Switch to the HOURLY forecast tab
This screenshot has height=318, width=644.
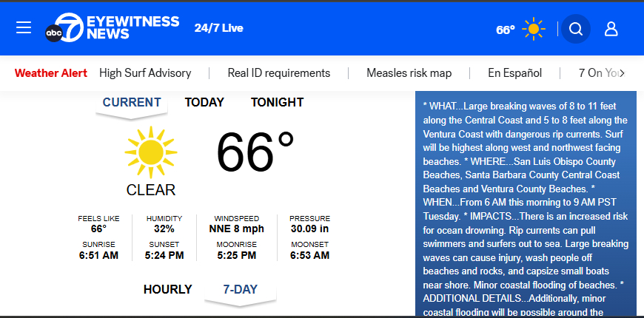coord(167,289)
